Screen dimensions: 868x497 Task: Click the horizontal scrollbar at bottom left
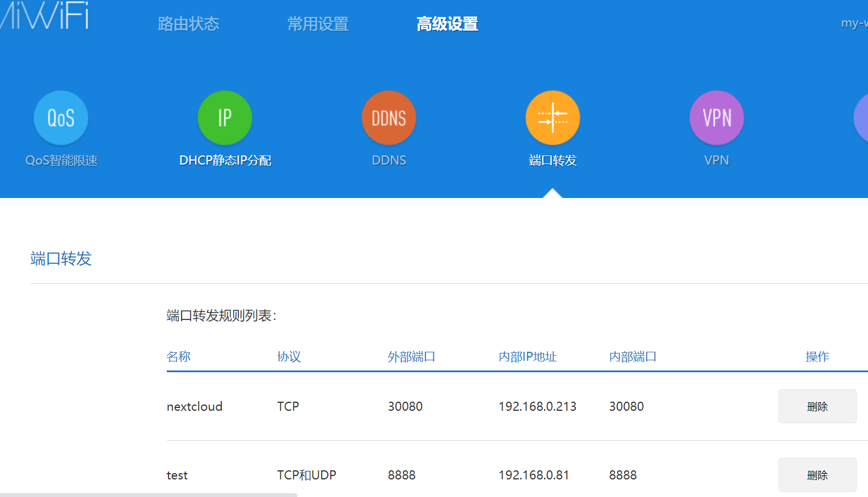pos(148,495)
